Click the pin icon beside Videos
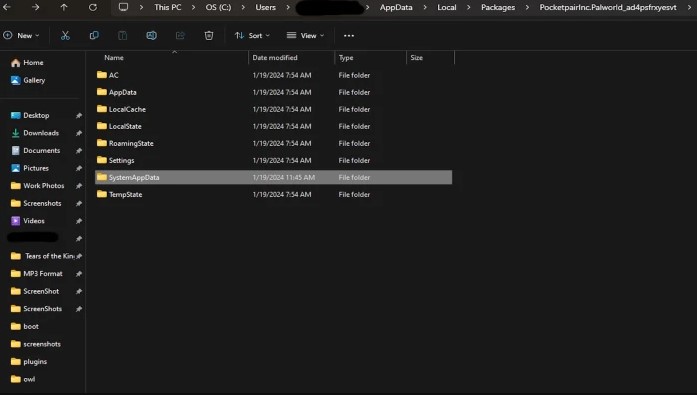The height and width of the screenshot is (395, 697). pyautogui.click(x=79, y=221)
